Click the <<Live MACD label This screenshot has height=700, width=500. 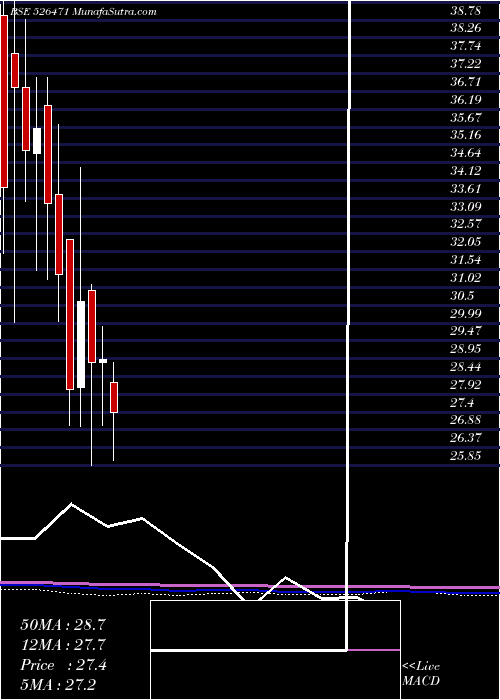click(421, 674)
